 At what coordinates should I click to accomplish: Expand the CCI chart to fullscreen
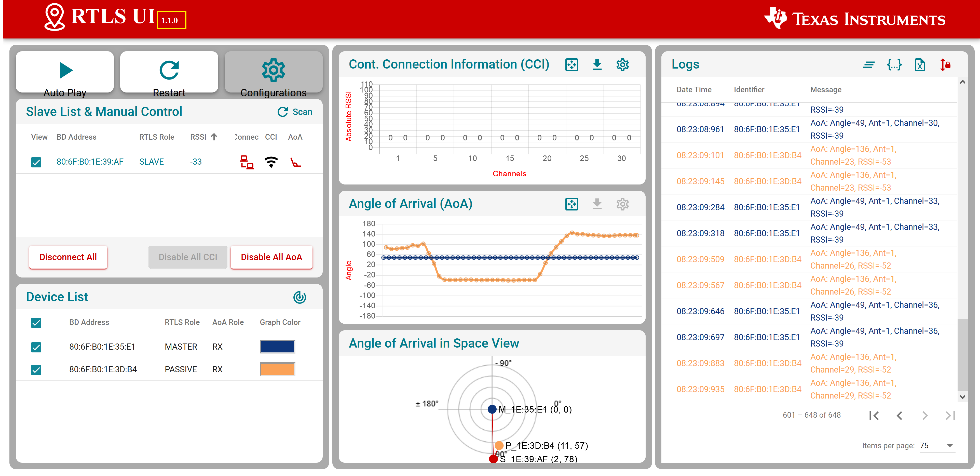pos(571,65)
